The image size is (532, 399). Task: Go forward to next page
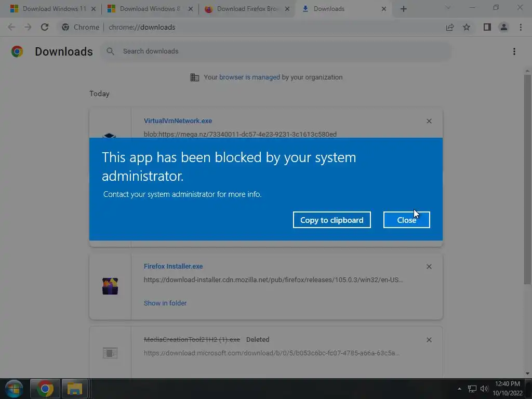click(28, 27)
